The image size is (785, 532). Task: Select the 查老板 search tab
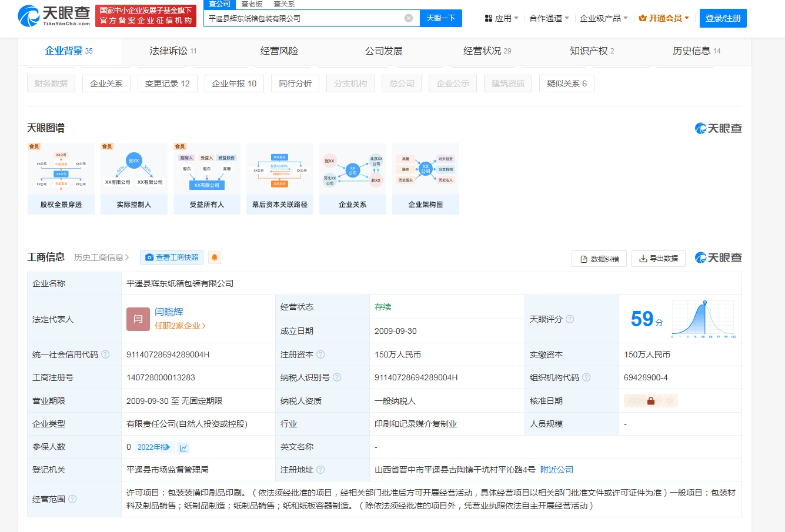[x=252, y=4]
